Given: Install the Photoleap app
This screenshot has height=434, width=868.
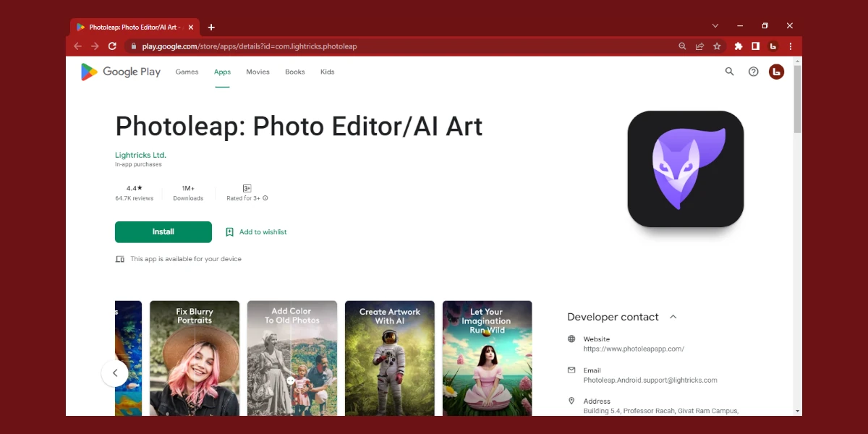Looking at the screenshot, I should [163, 232].
